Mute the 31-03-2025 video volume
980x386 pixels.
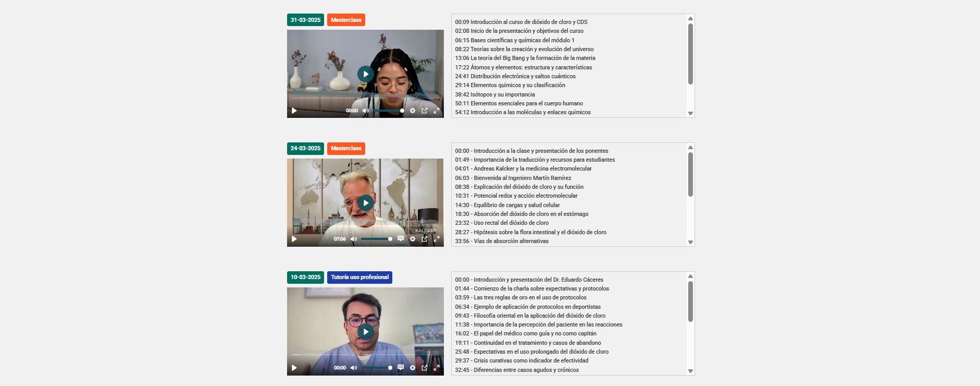click(366, 111)
